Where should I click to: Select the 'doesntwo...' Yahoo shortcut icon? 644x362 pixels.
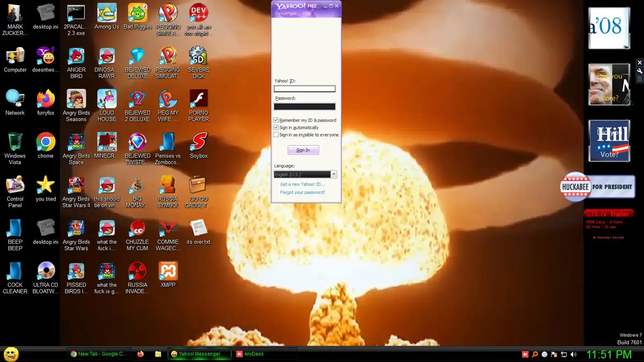tap(45, 60)
